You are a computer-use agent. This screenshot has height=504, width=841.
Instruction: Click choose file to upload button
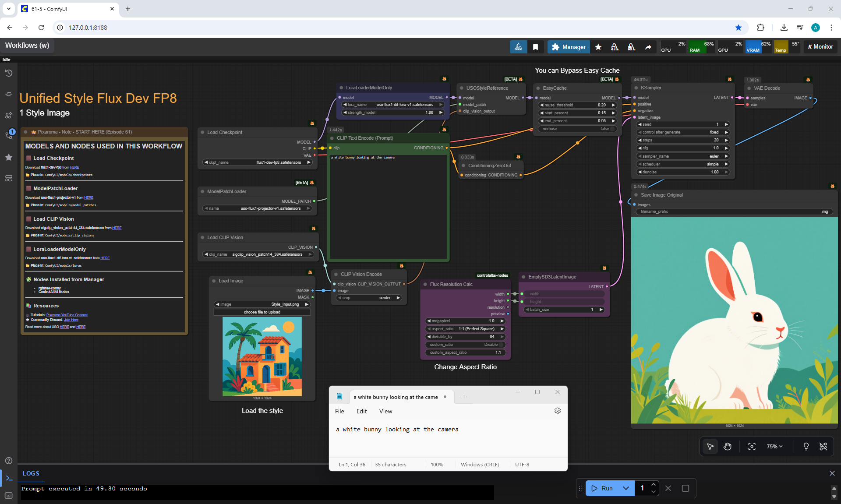click(x=262, y=312)
